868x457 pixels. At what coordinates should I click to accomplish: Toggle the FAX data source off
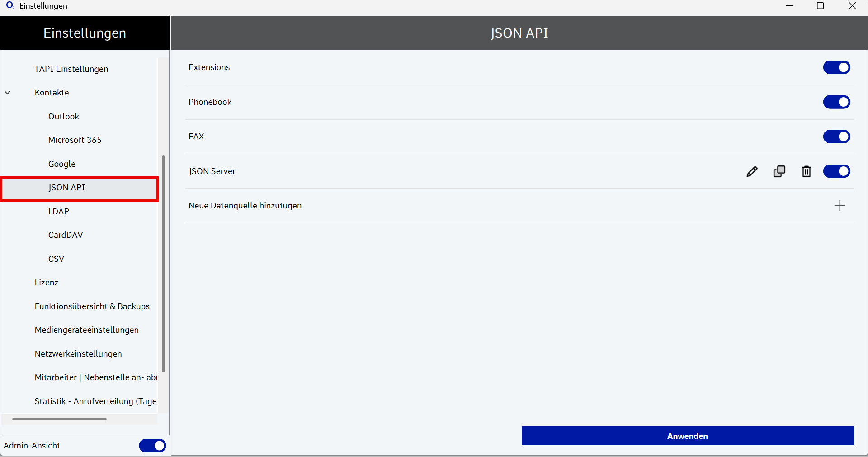[836, 137]
